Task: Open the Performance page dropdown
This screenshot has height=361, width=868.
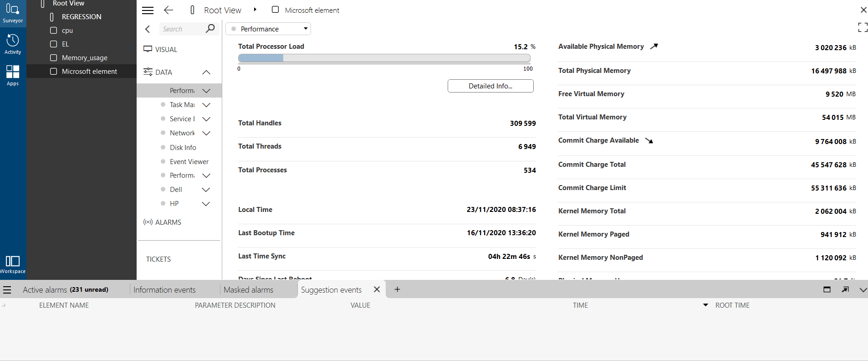Action: point(268,29)
